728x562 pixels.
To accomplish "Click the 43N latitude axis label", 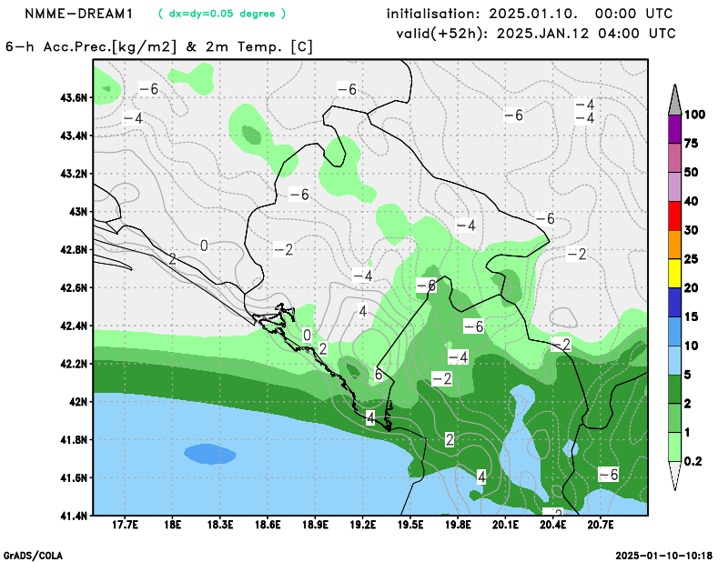I will tap(78, 212).
